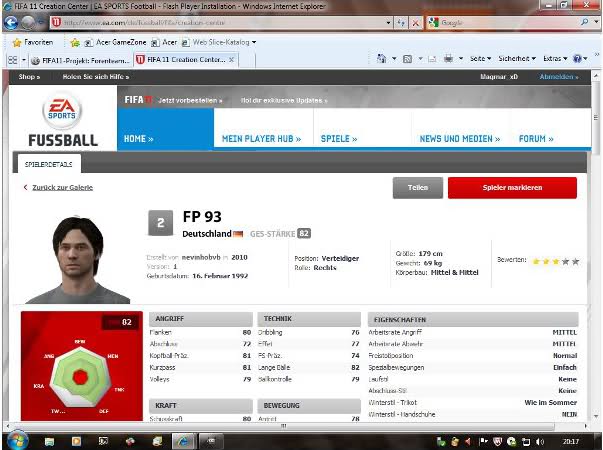Open FORUM navigation item
Image resolution: width=603 pixels, height=450 pixels.
536,139
